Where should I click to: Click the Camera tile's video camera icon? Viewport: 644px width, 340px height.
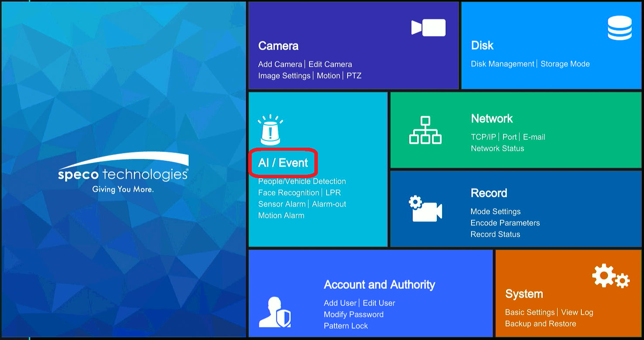pos(429,27)
